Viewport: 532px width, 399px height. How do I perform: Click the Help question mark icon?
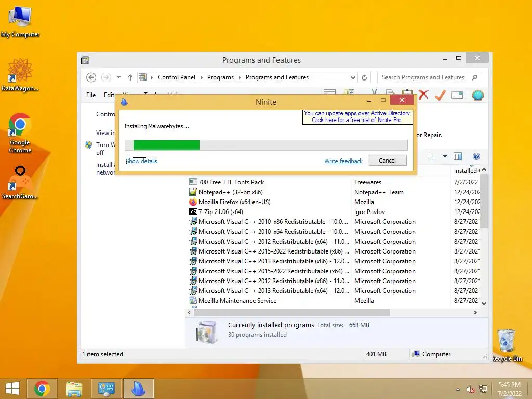pos(476,156)
